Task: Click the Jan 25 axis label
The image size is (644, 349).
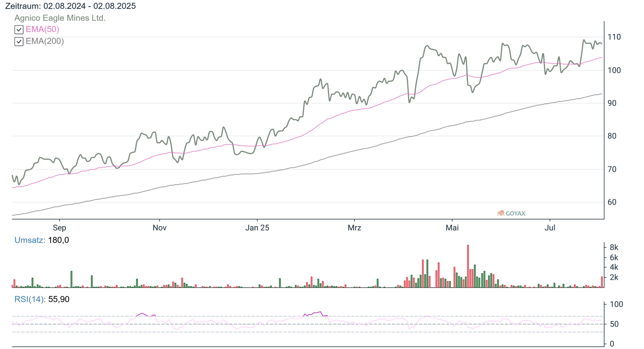Action: [257, 228]
